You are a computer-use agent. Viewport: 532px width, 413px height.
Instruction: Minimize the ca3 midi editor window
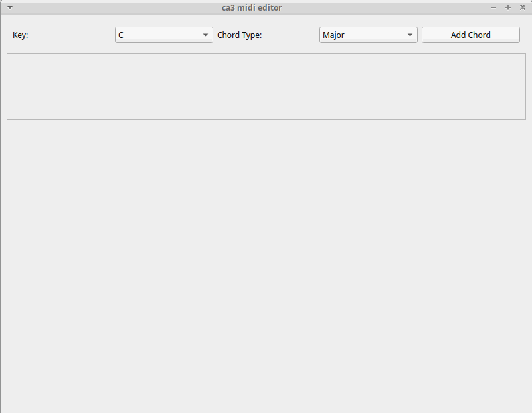pos(493,7)
